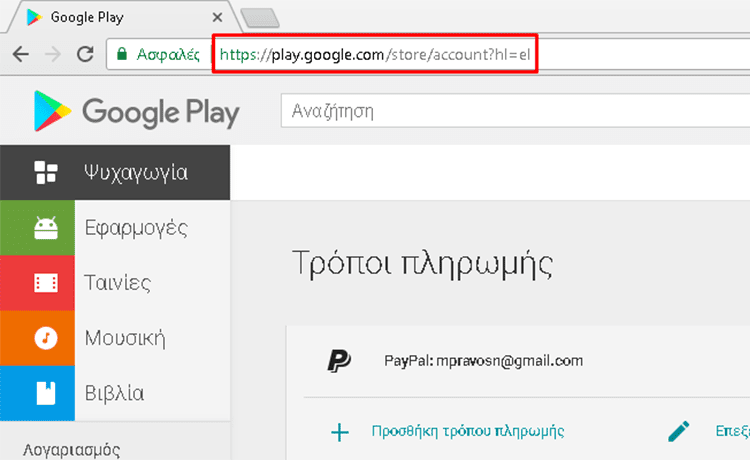Select Λογαριασμός in the sidebar
This screenshot has width=750, height=460.
click(x=71, y=450)
